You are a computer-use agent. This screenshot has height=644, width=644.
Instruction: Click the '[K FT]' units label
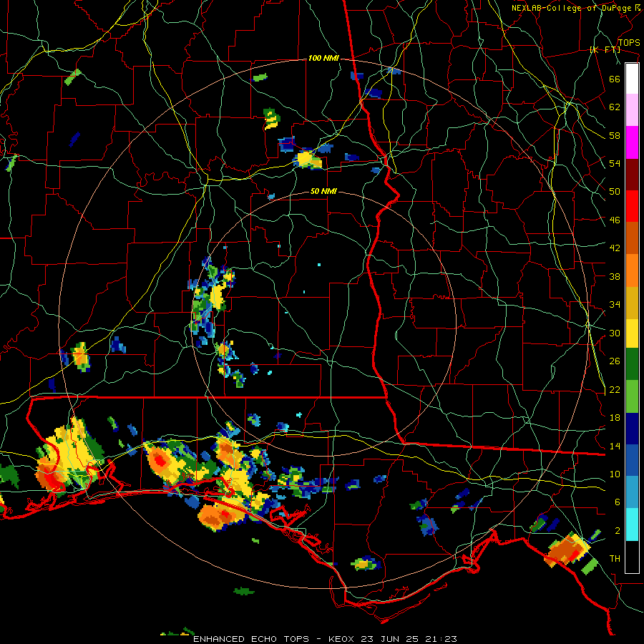pos(605,50)
